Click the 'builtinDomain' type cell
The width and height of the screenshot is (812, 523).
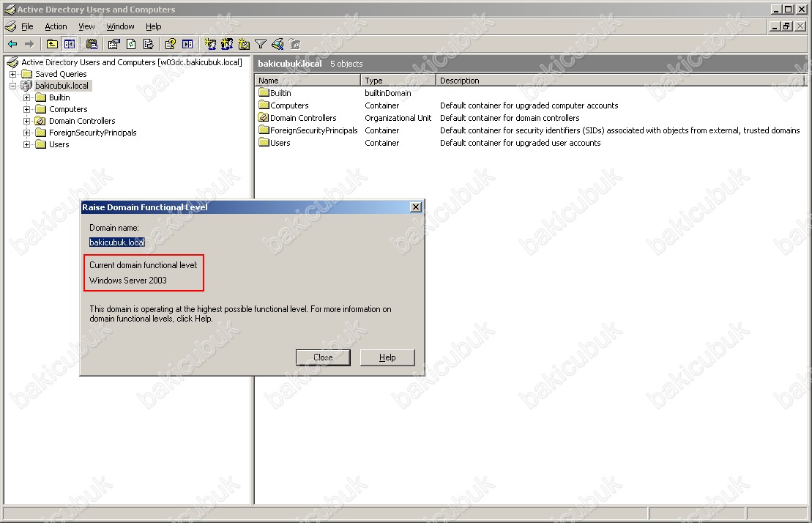coord(388,93)
